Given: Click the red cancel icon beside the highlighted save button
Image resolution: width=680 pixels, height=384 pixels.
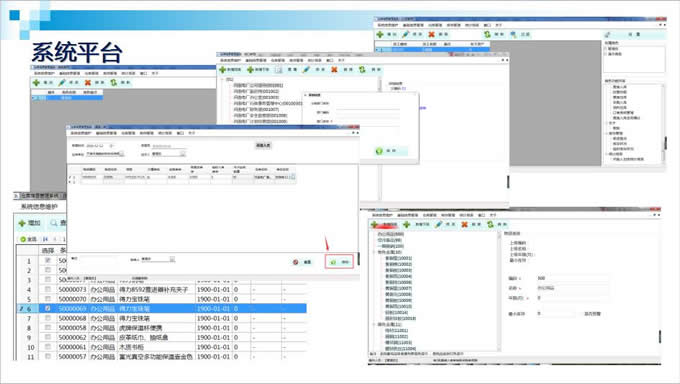Looking at the screenshot, I should coord(296,262).
